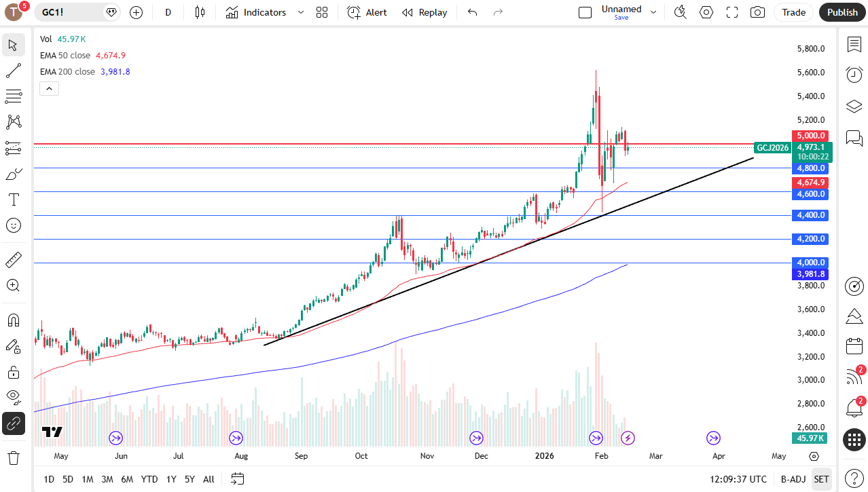The image size is (868, 492).
Task: Select the brush drawing tool
Action: click(x=13, y=174)
